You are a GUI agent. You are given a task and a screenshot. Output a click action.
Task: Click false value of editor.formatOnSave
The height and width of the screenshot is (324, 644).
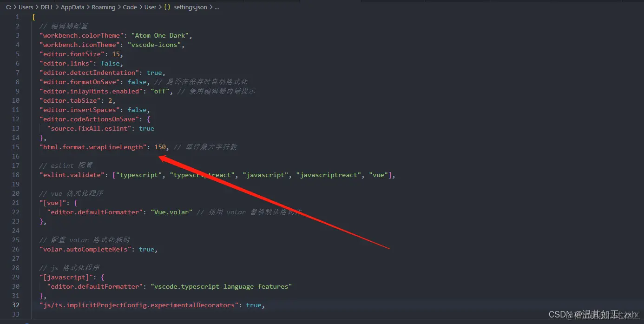137,82
